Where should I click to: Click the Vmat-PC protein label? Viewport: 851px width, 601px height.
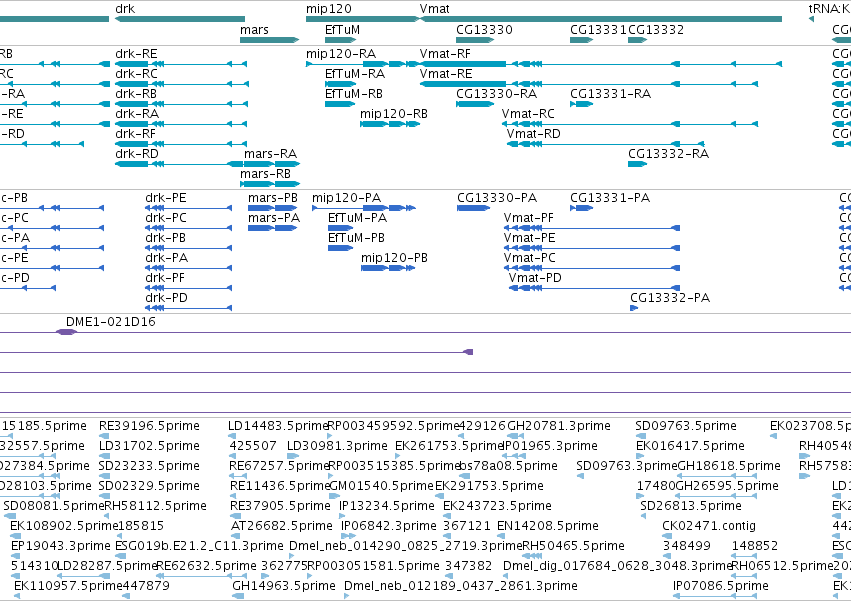coord(529,257)
